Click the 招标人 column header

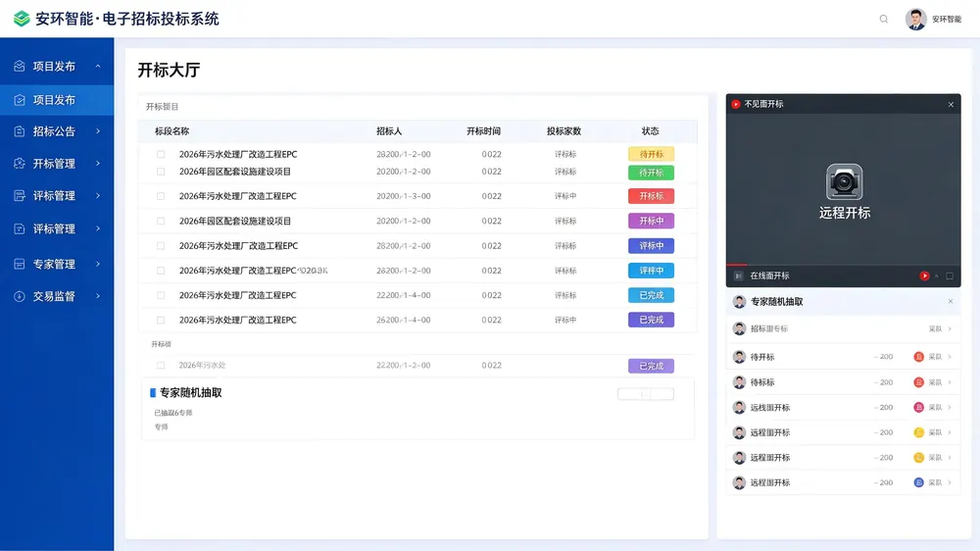tap(389, 131)
